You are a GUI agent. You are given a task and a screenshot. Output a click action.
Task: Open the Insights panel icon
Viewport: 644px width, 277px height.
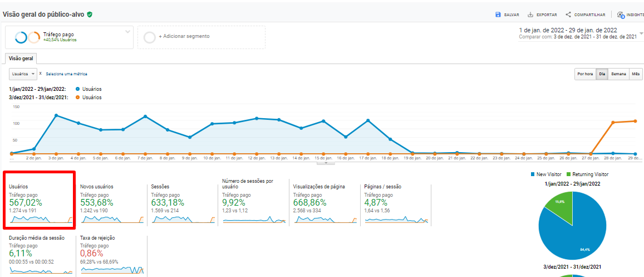point(621,15)
